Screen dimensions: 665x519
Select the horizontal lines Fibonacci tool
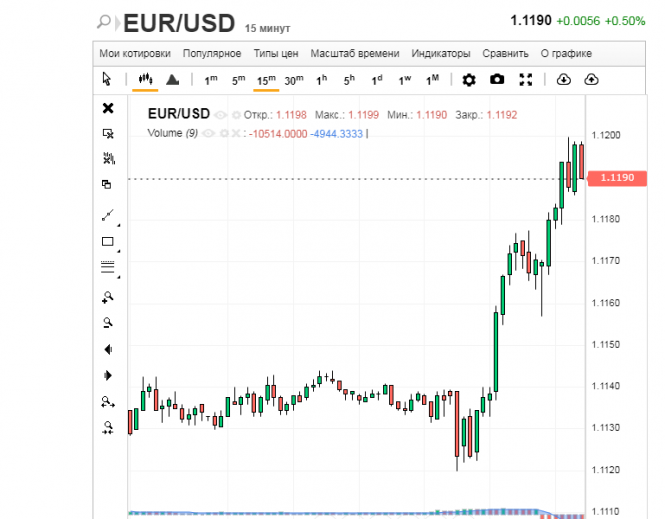tap(108, 266)
